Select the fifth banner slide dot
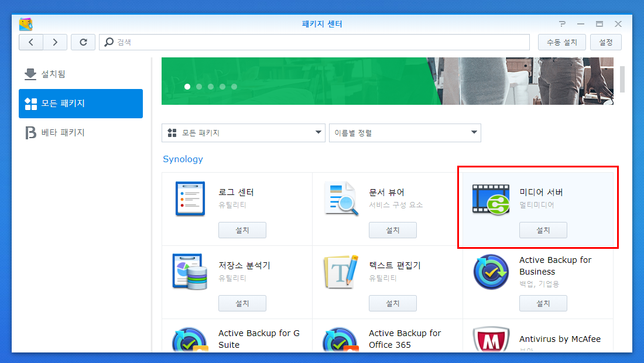Viewport: 644px width, 363px height. pyautogui.click(x=234, y=87)
